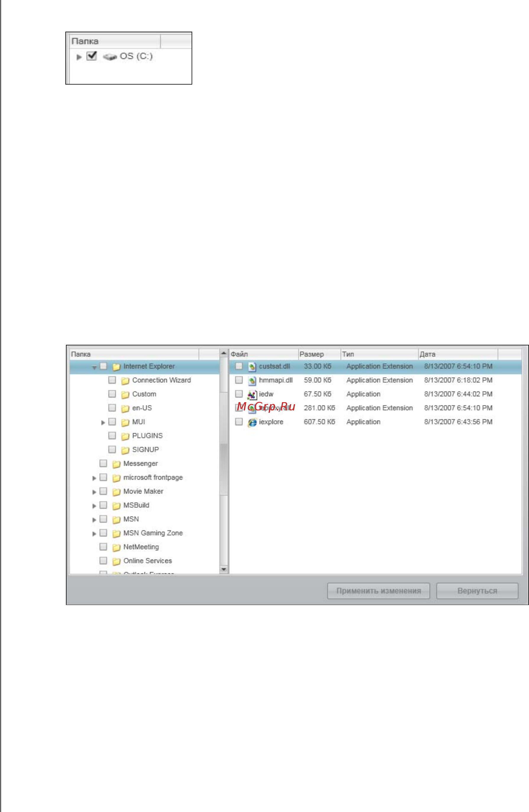Click the NetMeeting folder icon

[116, 548]
